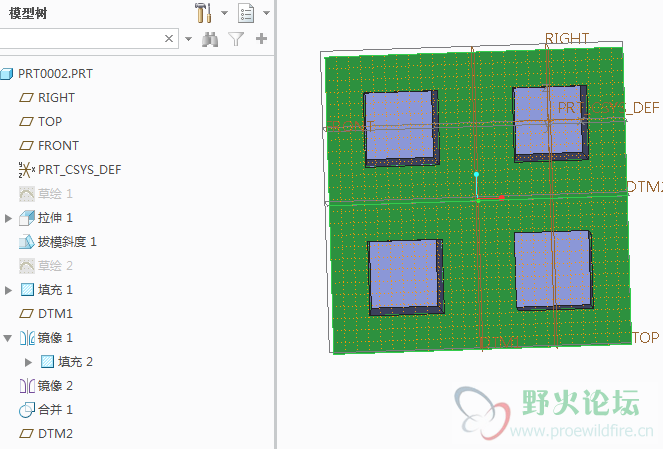Click the TOP plane label in viewport

645,337
